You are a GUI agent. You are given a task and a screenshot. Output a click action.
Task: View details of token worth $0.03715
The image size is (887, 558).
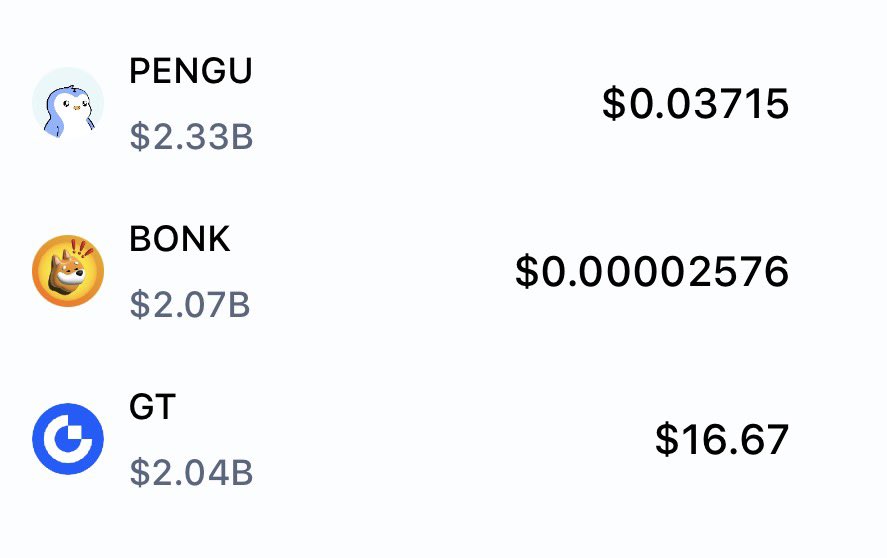pyautogui.click(x=444, y=103)
